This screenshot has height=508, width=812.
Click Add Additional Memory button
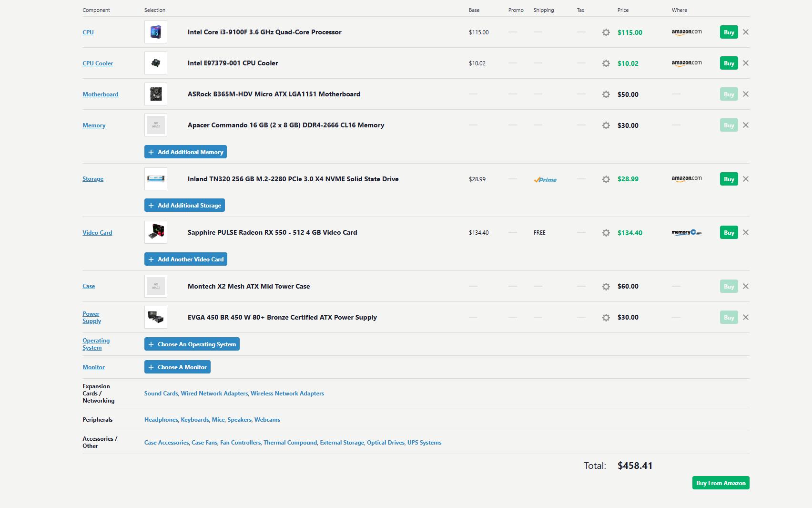pyautogui.click(x=185, y=152)
